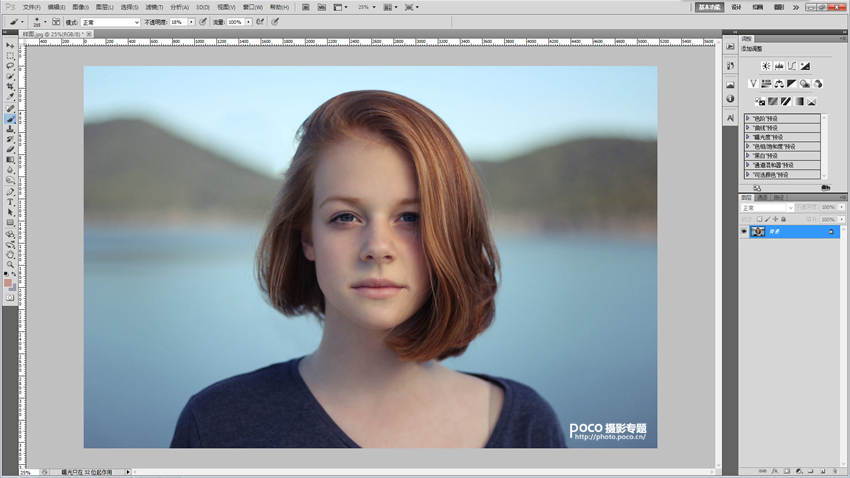The image size is (850, 478).
Task: Select the Move tool
Action: point(10,46)
